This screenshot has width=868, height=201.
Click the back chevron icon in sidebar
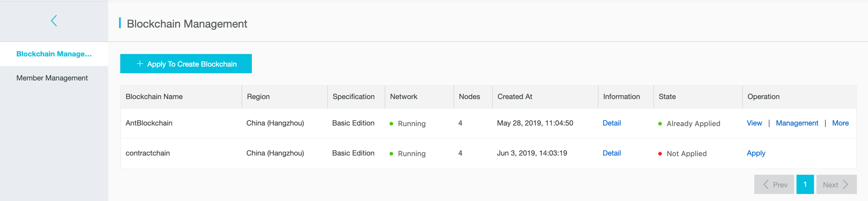[x=54, y=20]
